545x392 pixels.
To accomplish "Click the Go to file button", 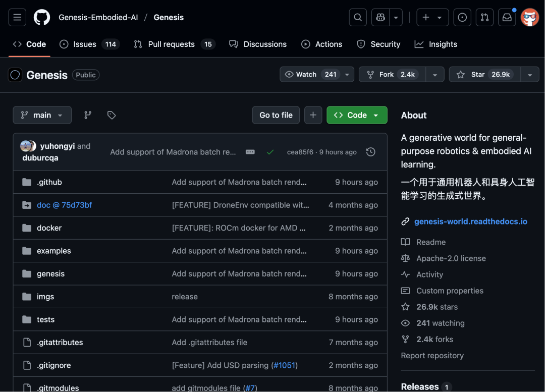I will (276, 115).
